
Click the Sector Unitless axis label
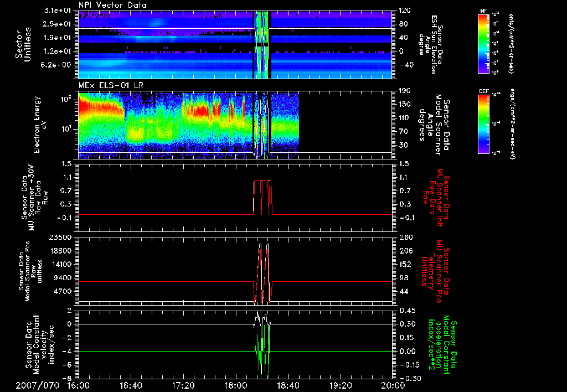point(22,43)
